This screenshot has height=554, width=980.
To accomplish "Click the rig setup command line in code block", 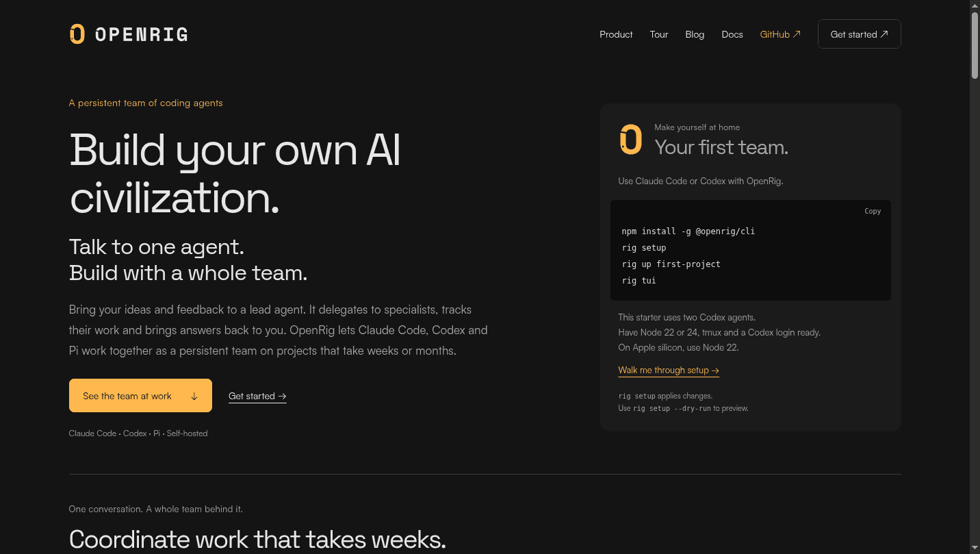I will click(644, 248).
